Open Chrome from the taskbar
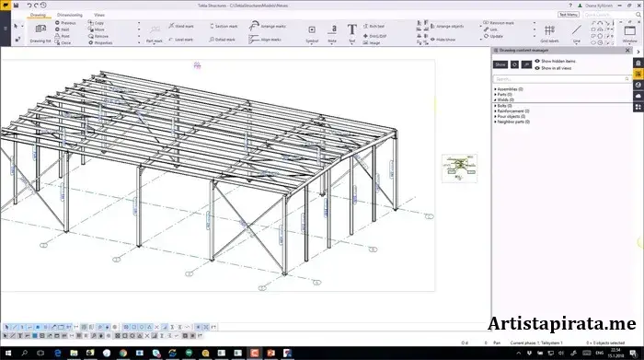Screen dimensions: 644x360 (123, 353)
